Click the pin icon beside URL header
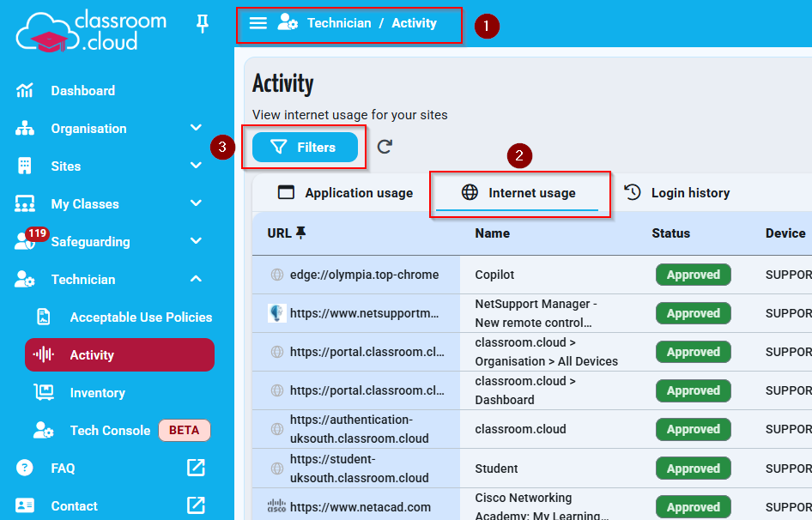Viewport: 812px width, 520px height. tap(301, 233)
